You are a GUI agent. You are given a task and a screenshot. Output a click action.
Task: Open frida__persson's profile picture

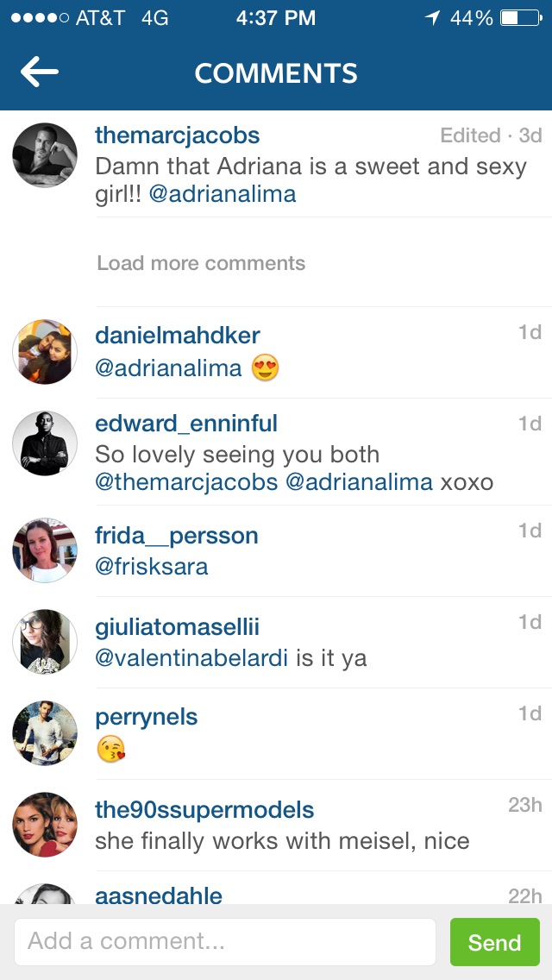tap(45, 550)
